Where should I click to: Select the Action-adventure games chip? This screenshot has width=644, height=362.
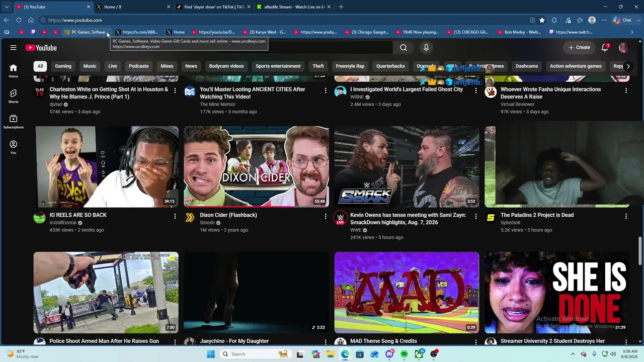click(x=576, y=66)
